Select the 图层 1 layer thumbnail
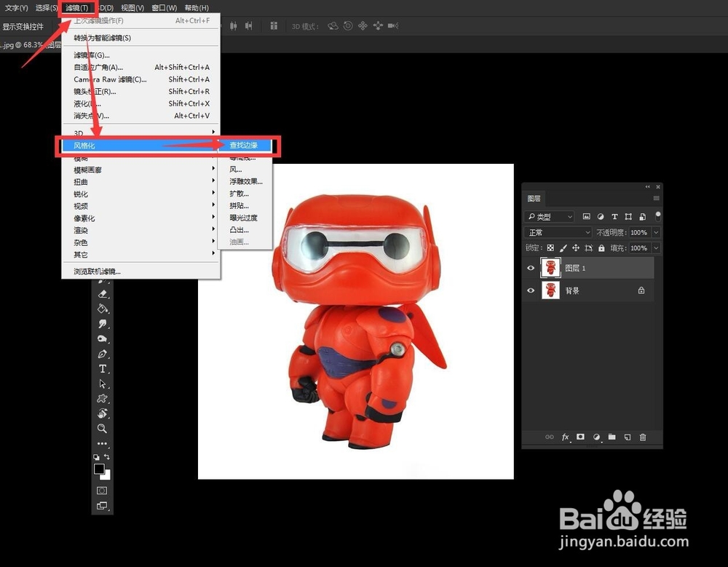728x567 pixels. coord(550,268)
